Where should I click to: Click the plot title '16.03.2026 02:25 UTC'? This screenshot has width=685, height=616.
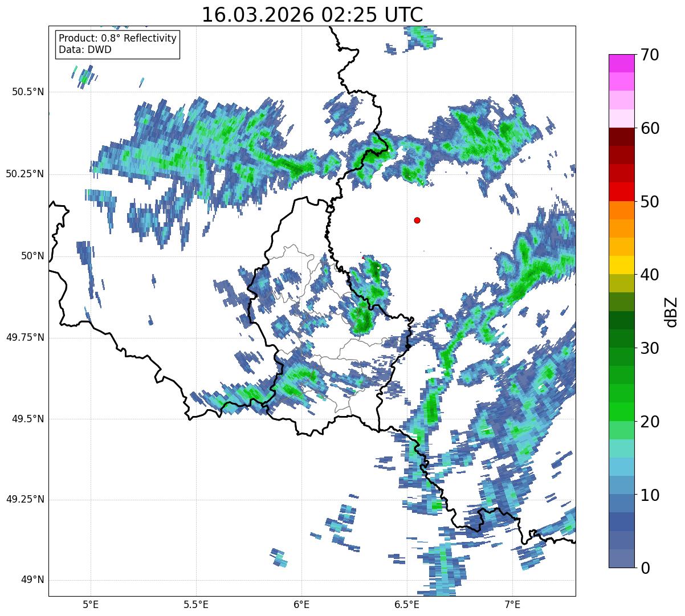click(x=312, y=15)
